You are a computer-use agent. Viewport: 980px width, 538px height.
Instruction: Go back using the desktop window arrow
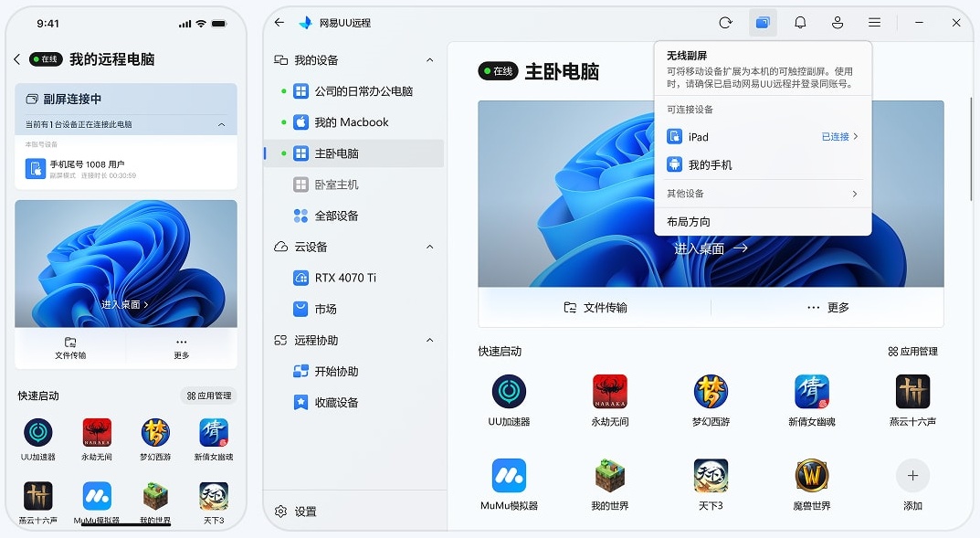tap(279, 23)
